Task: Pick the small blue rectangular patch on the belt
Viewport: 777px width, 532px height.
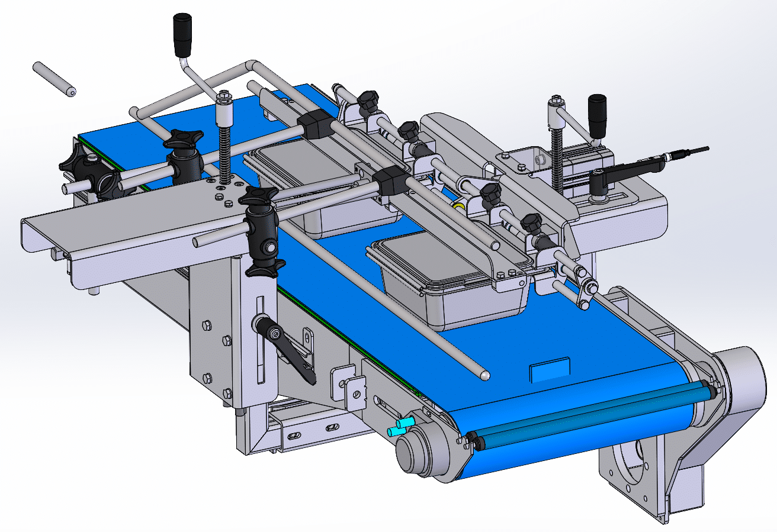Action: click(x=550, y=370)
